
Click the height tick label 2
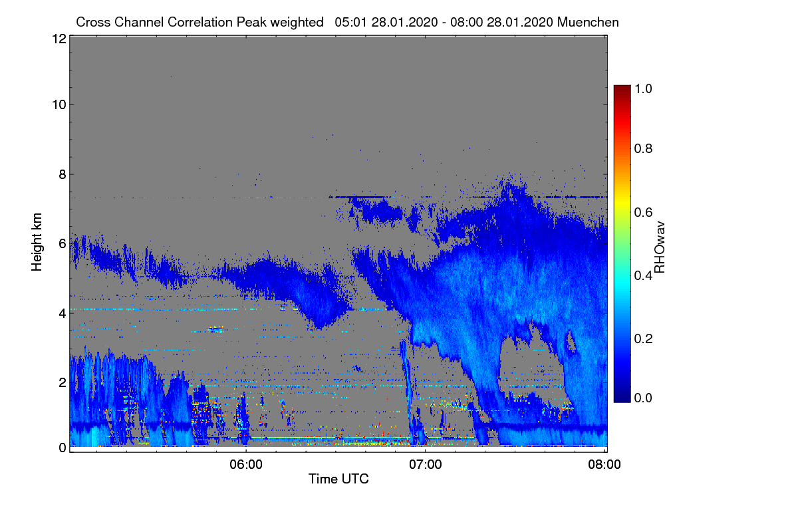[62, 382]
